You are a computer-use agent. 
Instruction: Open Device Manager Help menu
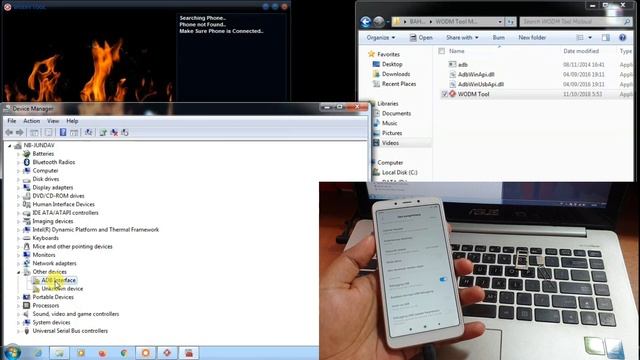click(72, 121)
